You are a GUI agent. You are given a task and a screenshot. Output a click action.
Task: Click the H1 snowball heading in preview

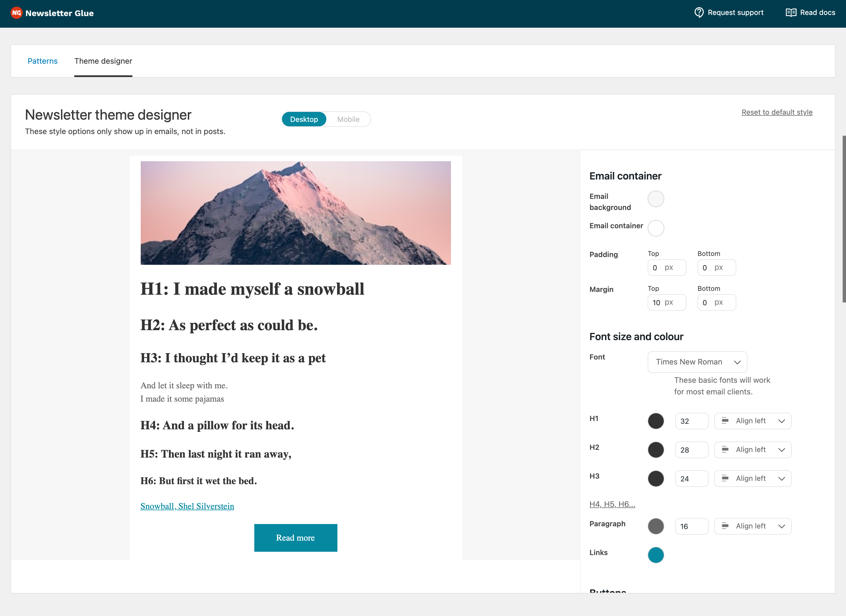pyautogui.click(x=252, y=289)
